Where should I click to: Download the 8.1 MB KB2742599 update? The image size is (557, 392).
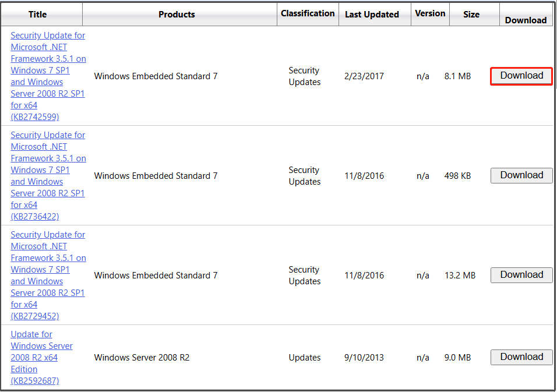coord(521,76)
